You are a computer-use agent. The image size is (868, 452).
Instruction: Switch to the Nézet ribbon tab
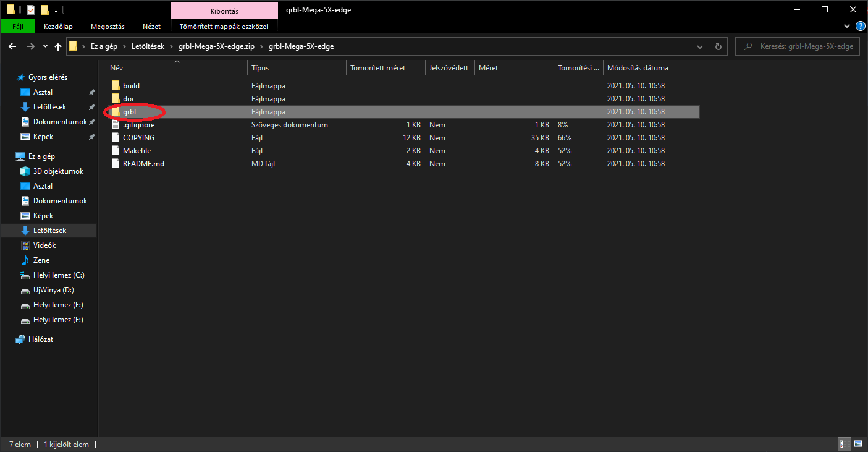tap(151, 27)
